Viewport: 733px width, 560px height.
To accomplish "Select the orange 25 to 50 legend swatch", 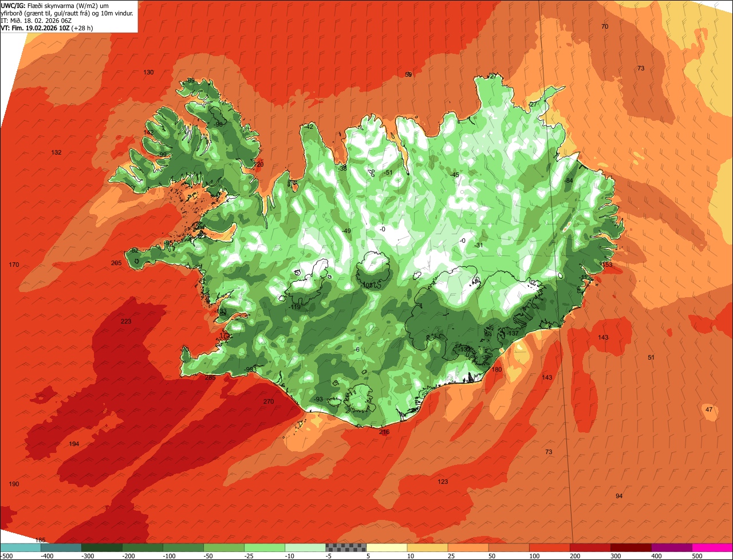I will tap(468, 547).
